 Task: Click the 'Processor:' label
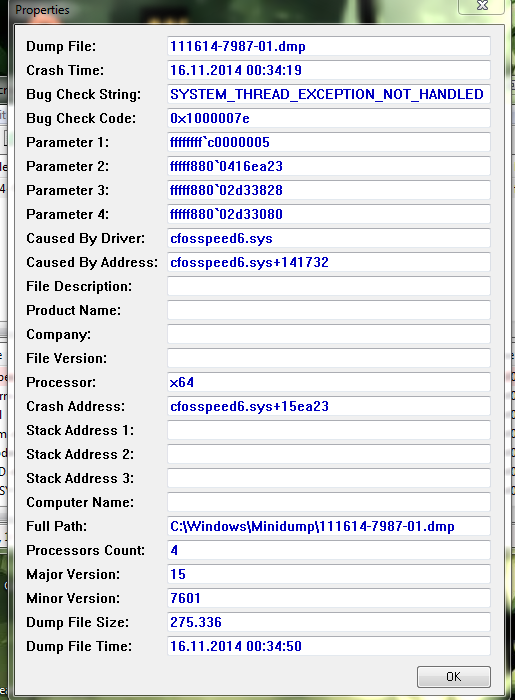(61, 382)
